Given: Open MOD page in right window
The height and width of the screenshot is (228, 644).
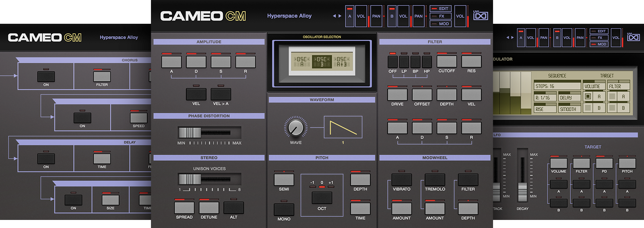Looking at the screenshot, I should pos(599,44).
